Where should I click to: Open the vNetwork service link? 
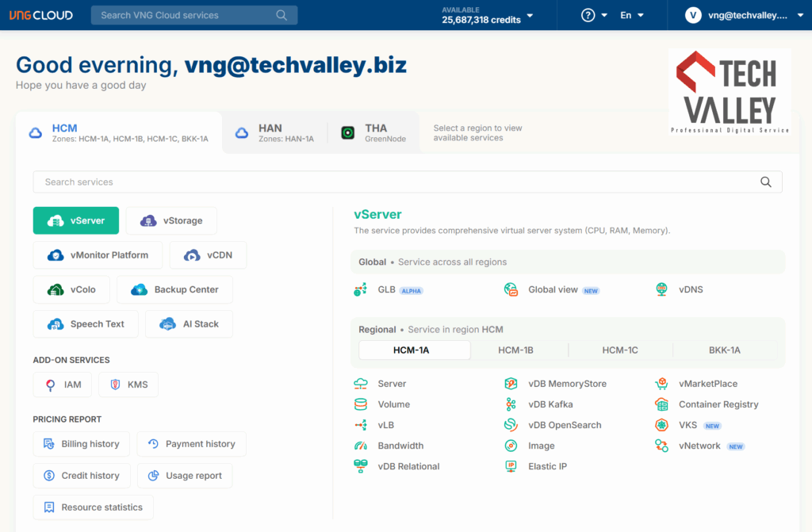(x=699, y=446)
